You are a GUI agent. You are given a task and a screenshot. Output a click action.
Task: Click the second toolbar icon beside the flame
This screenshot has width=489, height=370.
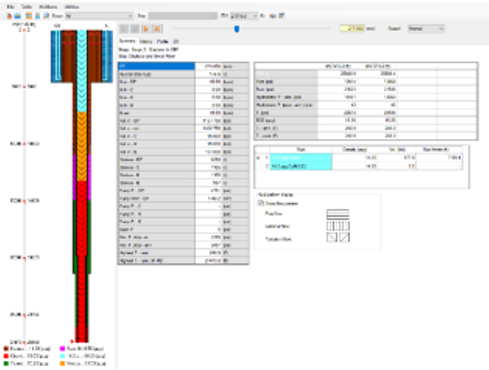point(17,16)
